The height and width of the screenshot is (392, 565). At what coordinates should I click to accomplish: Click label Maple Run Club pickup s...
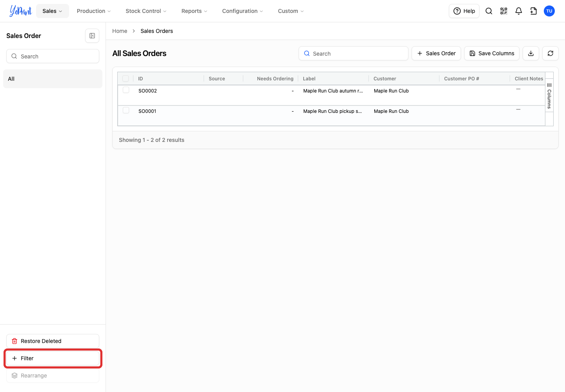[333, 111]
